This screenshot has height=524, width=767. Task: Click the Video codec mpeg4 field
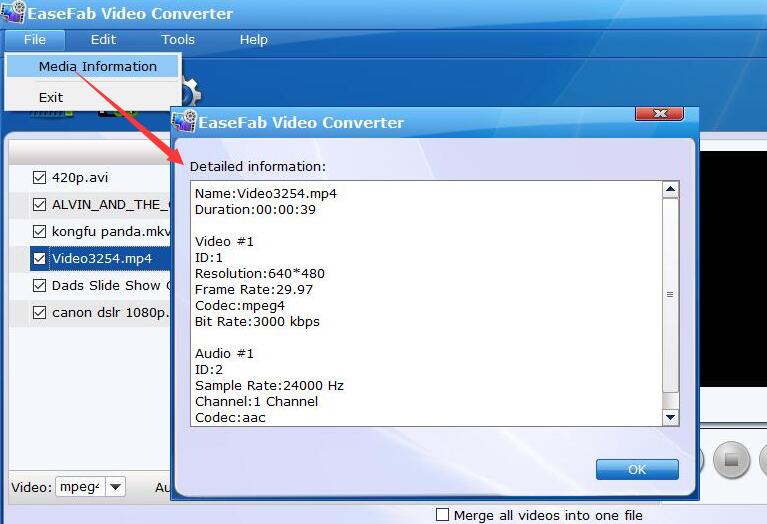click(x=80, y=487)
